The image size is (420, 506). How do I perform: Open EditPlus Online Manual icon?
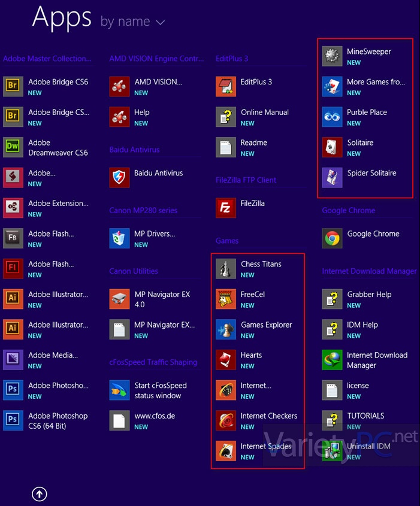pos(226,117)
